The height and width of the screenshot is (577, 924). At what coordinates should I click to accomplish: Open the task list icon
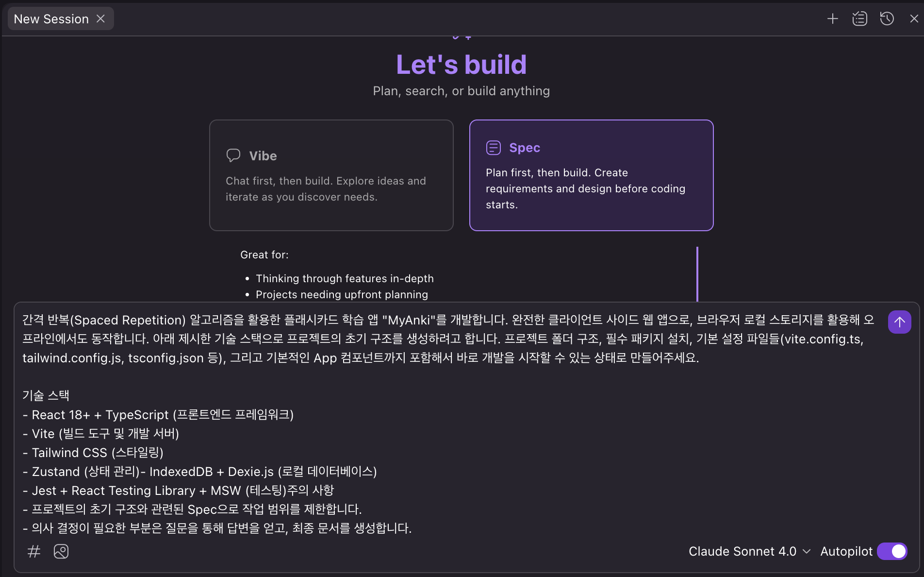tap(859, 19)
